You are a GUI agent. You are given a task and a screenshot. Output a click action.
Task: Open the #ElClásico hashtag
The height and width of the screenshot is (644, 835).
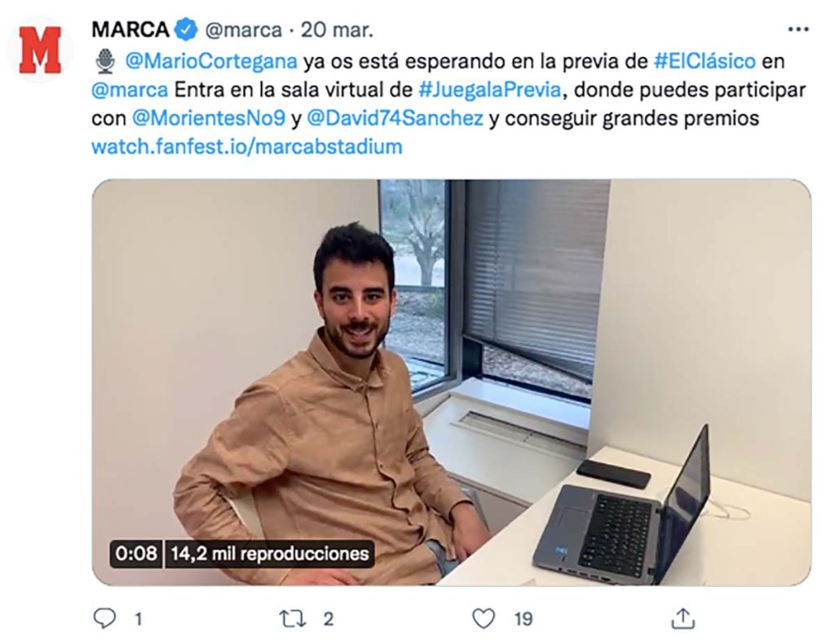[705, 60]
